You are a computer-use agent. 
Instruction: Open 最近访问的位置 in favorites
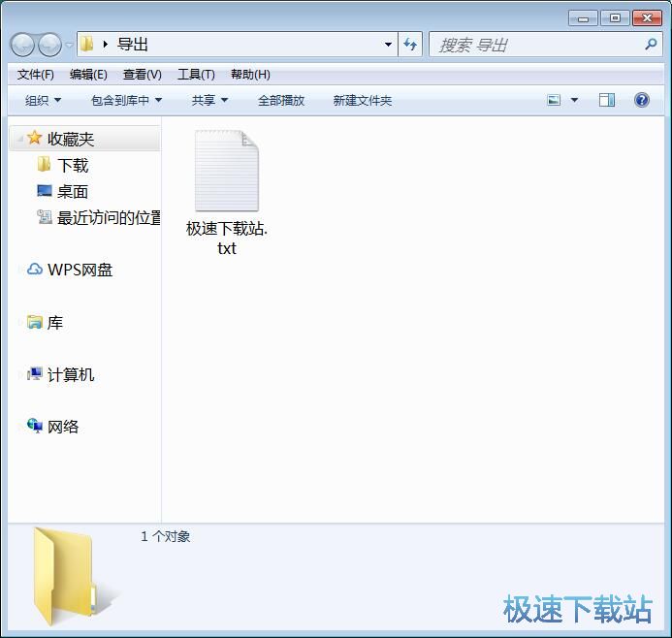click(109, 217)
